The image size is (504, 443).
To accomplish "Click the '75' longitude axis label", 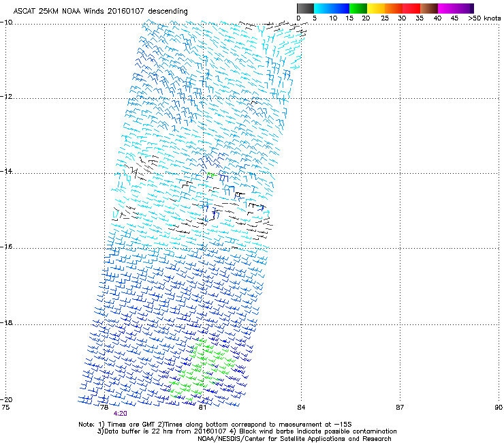I will point(5,408).
